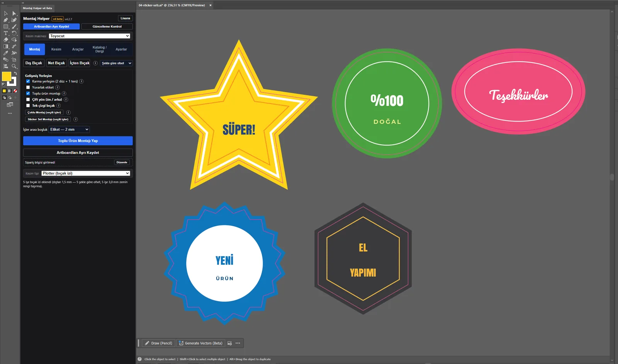Select the Rotate tool
The image size is (618, 364).
(x=14, y=33)
